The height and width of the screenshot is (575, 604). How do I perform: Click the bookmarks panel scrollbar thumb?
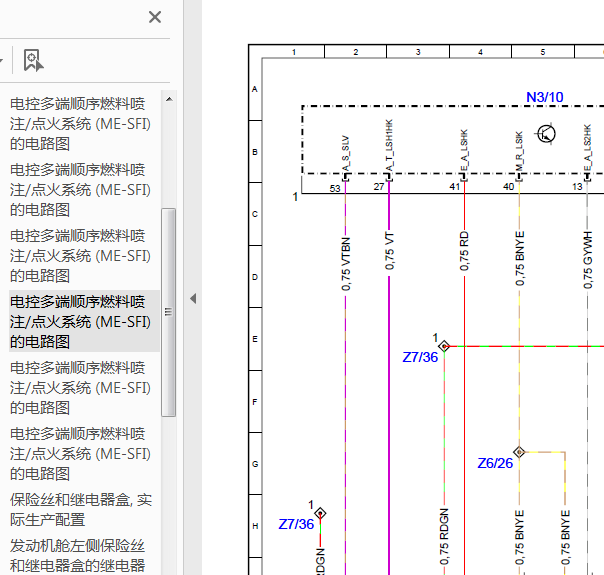168,312
